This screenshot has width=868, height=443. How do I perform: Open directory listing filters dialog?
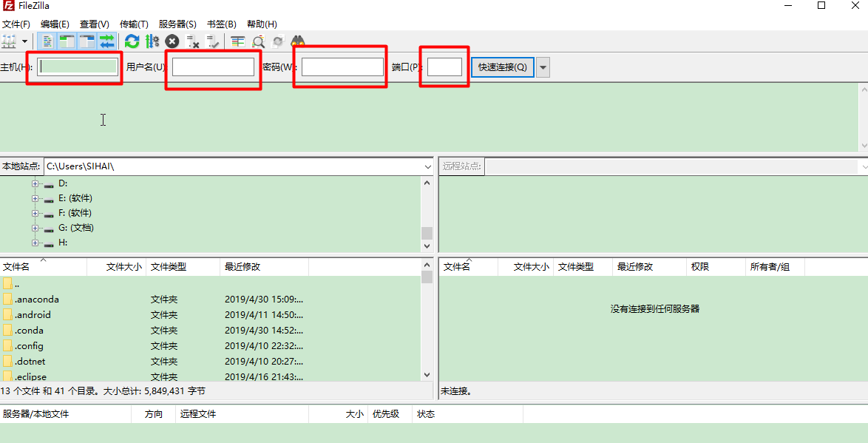tap(238, 41)
